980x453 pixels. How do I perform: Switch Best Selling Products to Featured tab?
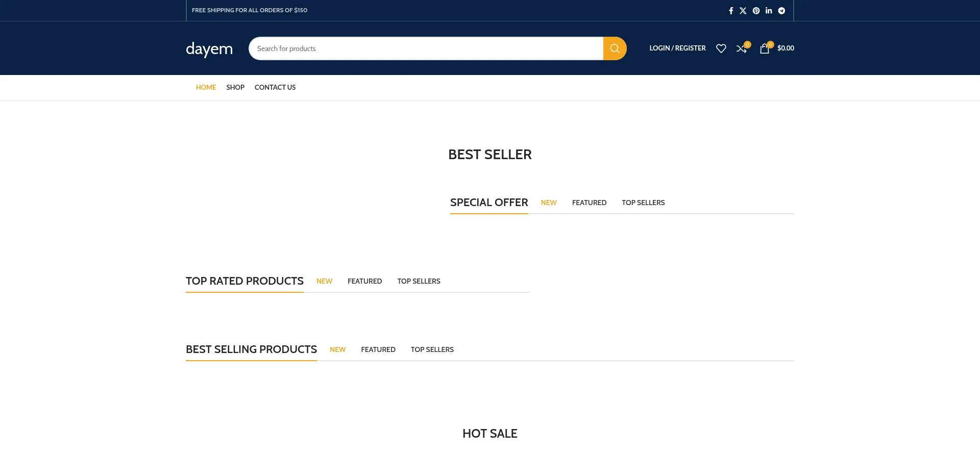coord(378,349)
